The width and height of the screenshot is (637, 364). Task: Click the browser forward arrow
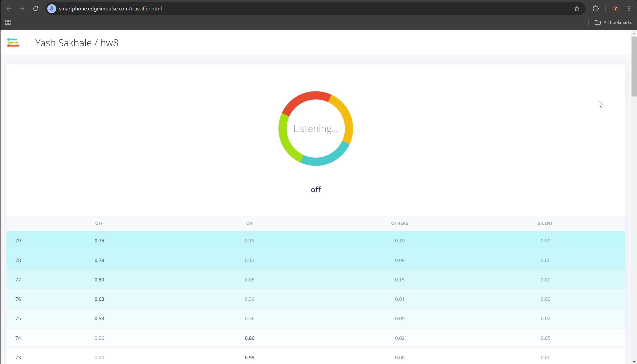tap(22, 9)
